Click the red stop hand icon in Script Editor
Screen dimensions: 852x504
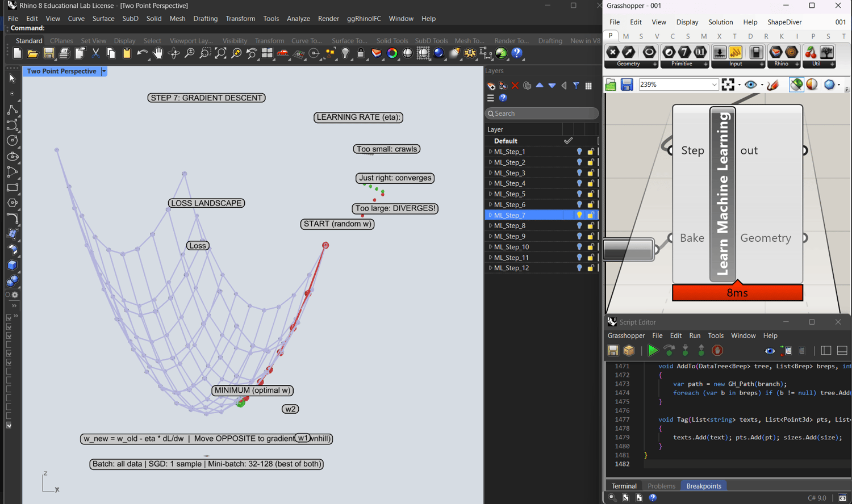(717, 351)
